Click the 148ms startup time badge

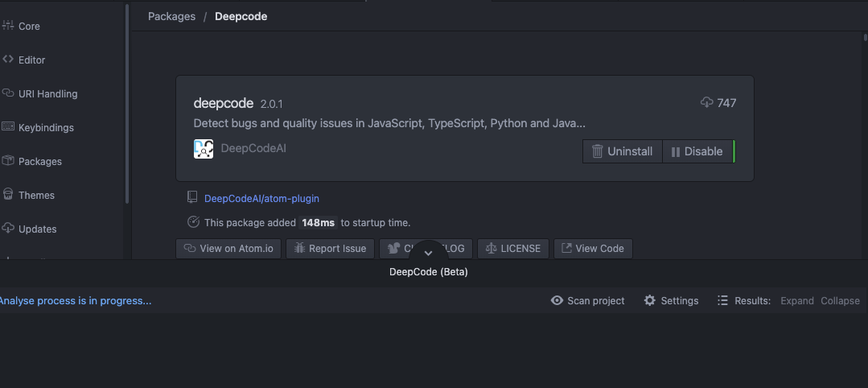pyautogui.click(x=319, y=223)
